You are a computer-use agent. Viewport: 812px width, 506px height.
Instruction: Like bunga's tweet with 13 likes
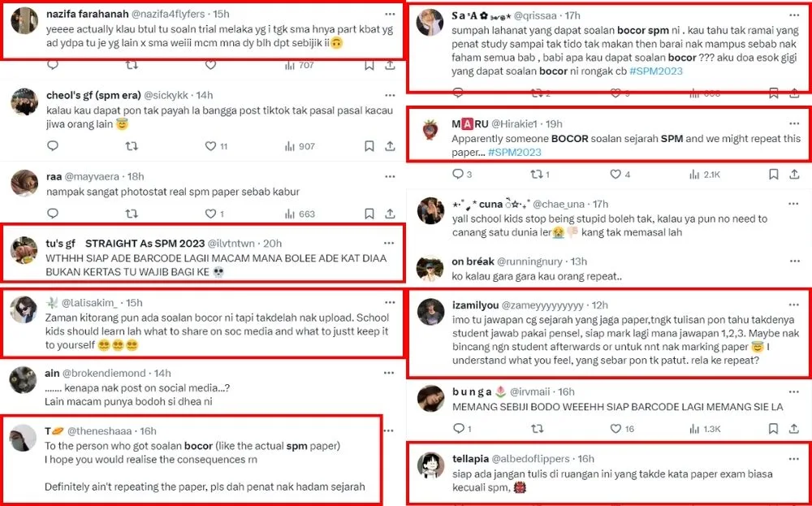(621, 428)
